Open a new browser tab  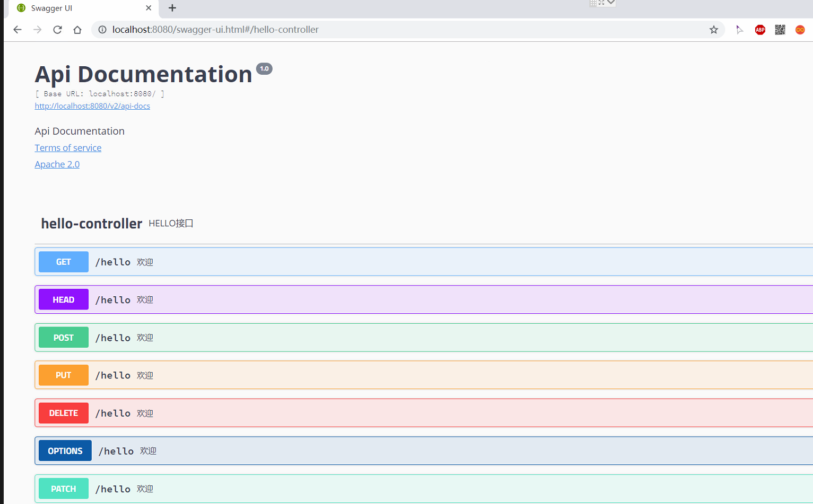click(172, 8)
